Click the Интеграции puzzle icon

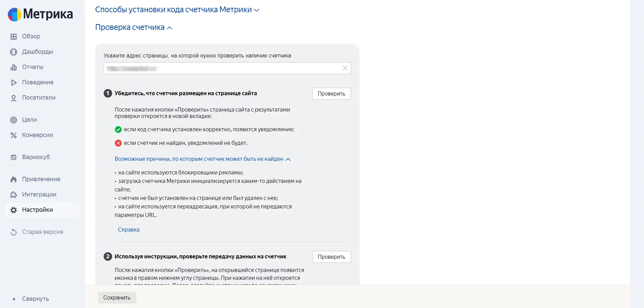click(14, 194)
